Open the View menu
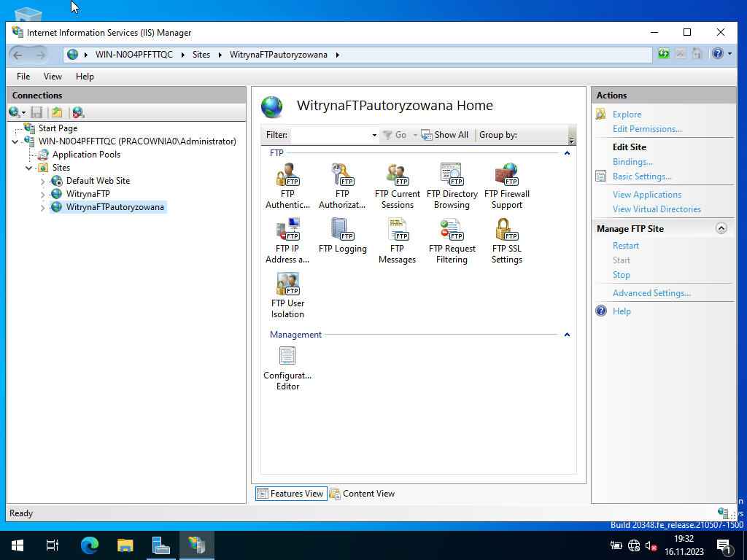Image resolution: width=747 pixels, height=560 pixels. coord(53,76)
